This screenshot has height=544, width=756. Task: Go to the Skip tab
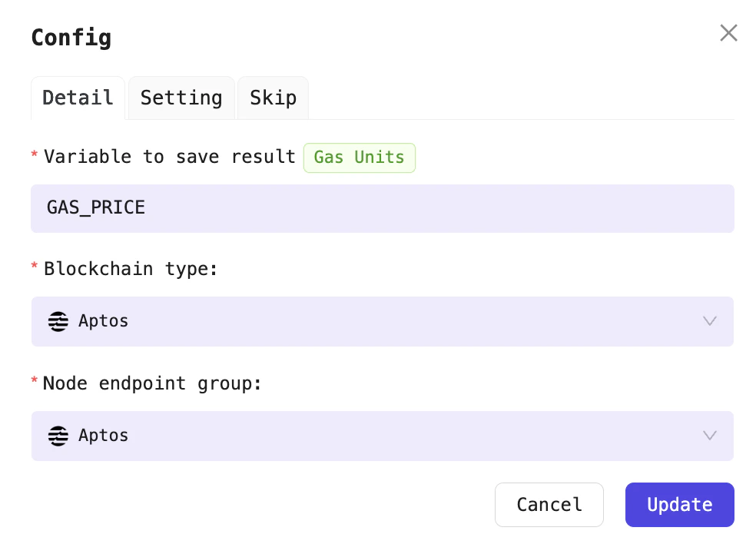(x=273, y=98)
